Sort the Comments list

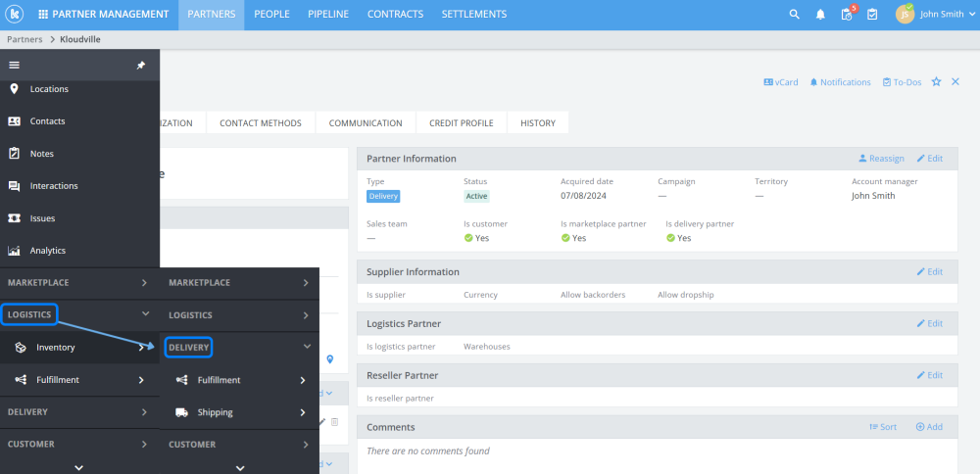(x=883, y=427)
